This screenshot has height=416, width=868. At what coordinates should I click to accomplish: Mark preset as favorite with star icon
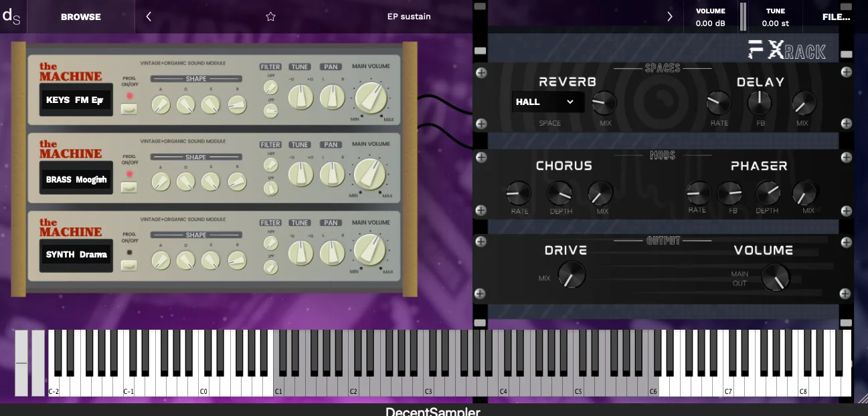270,17
